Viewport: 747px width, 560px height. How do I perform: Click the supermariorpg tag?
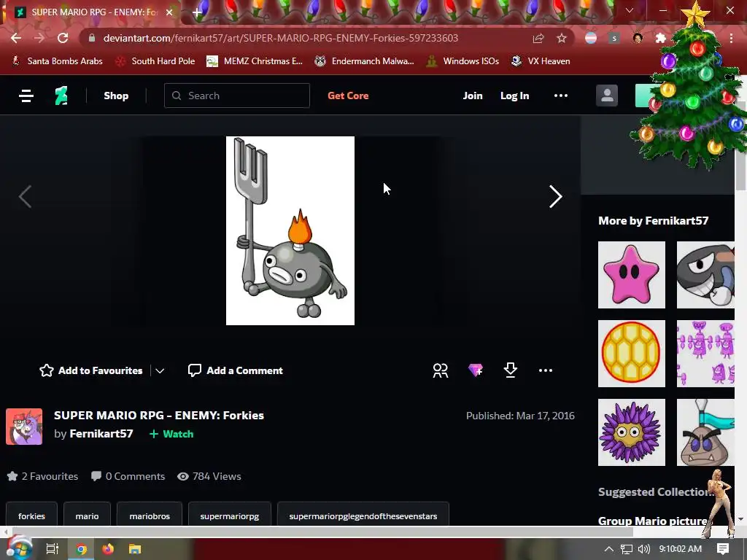point(230,516)
